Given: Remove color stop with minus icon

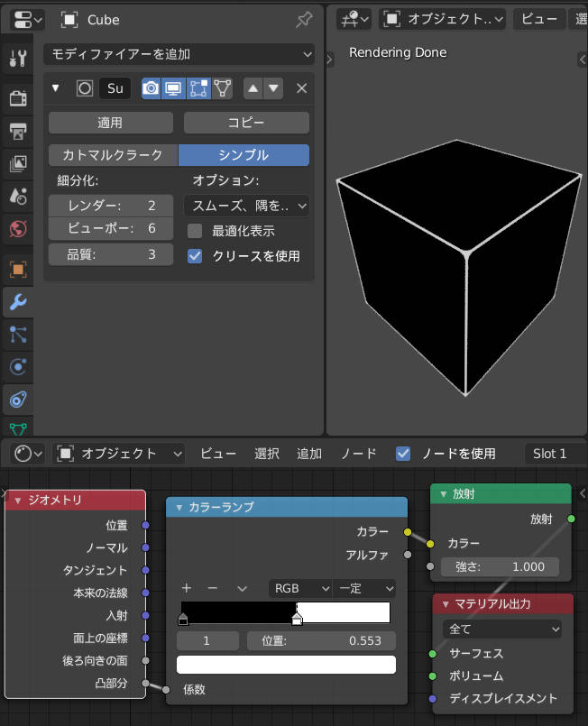Looking at the screenshot, I should tap(213, 588).
